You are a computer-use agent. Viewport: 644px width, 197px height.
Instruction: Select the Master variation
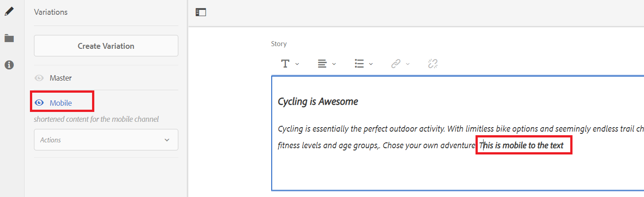tap(61, 78)
